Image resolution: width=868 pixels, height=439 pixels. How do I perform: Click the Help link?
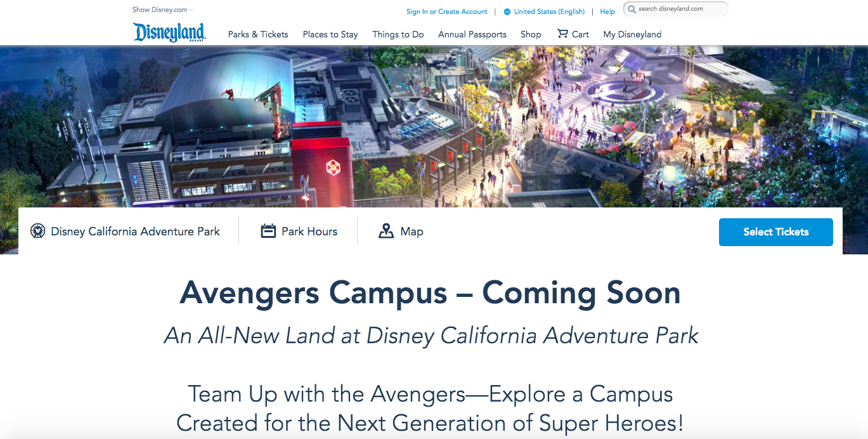[607, 11]
